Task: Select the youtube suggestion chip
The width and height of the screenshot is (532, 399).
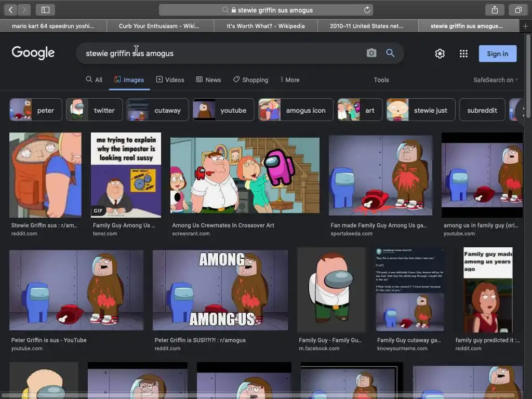Action: (223, 110)
